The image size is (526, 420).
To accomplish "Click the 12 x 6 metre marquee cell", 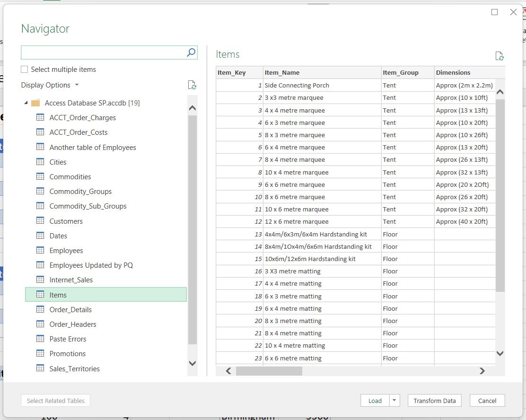I will pyautogui.click(x=322, y=221).
